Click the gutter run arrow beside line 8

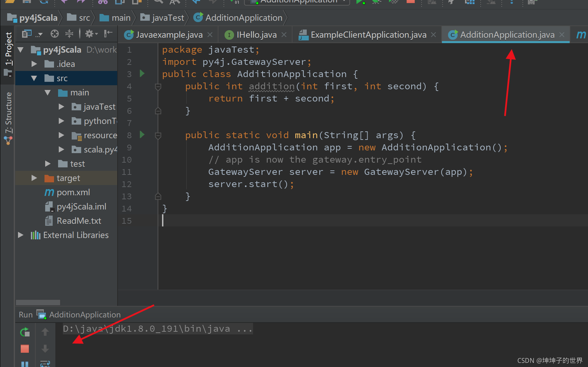pos(142,135)
